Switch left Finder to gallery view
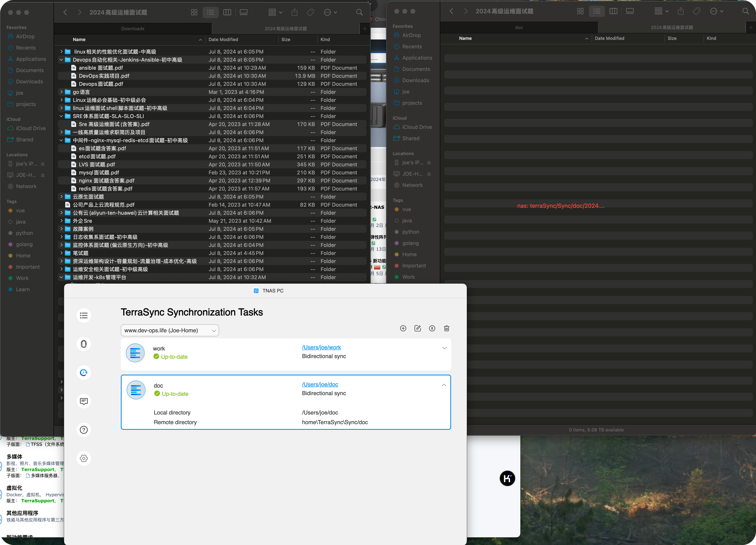756x545 pixels. 244,12
